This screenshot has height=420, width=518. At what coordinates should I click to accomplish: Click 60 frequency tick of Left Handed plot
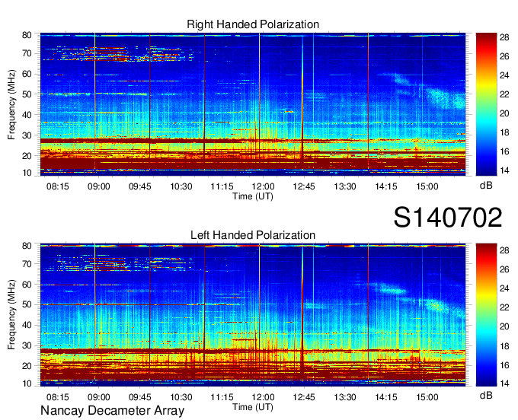tap(27, 285)
